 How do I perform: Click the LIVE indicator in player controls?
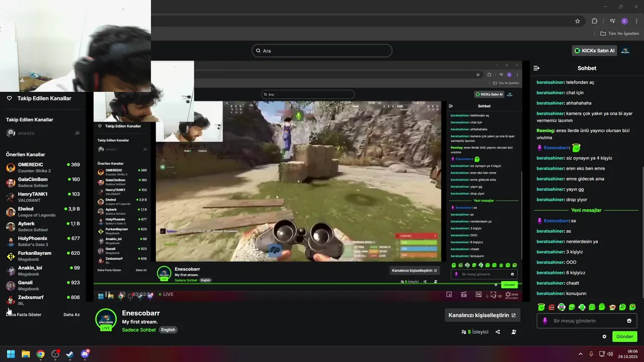166,294
